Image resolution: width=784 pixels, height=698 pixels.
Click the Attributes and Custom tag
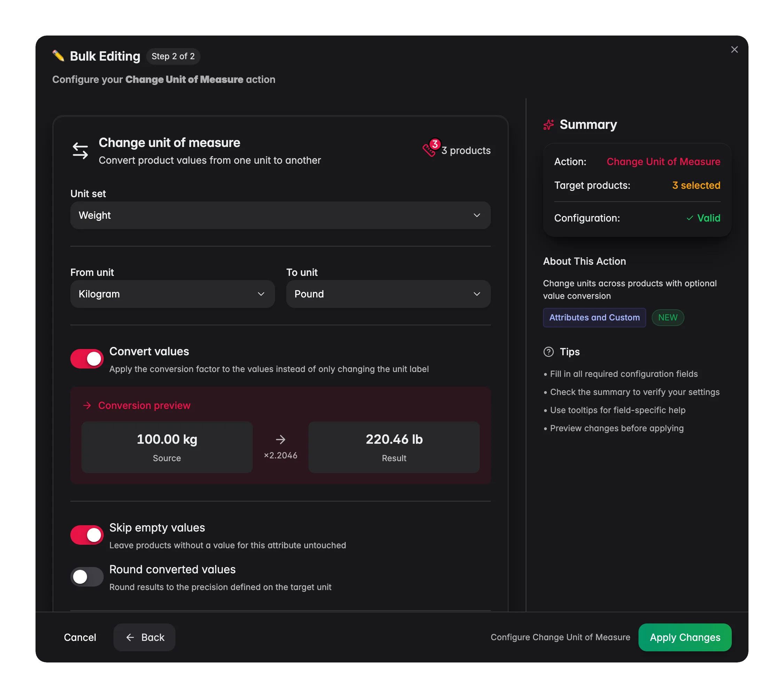[x=594, y=318]
